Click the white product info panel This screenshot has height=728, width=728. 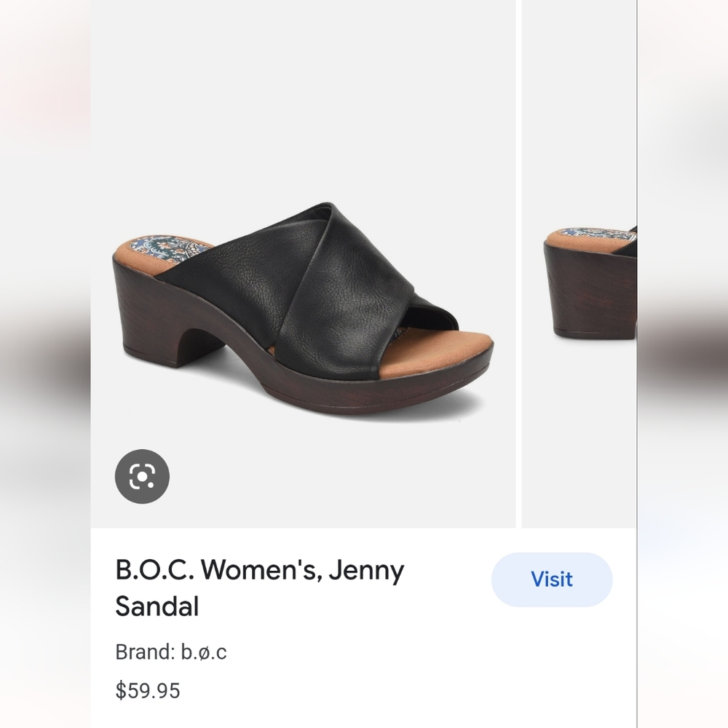click(306, 626)
